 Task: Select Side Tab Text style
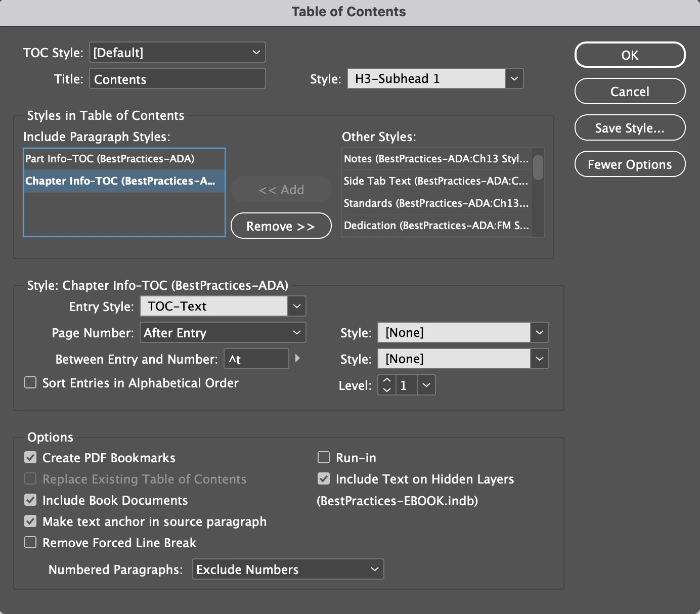click(x=436, y=181)
